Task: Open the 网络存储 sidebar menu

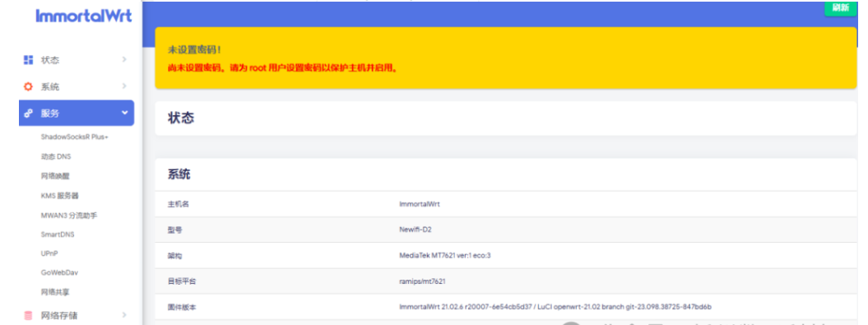Action: [x=77, y=316]
